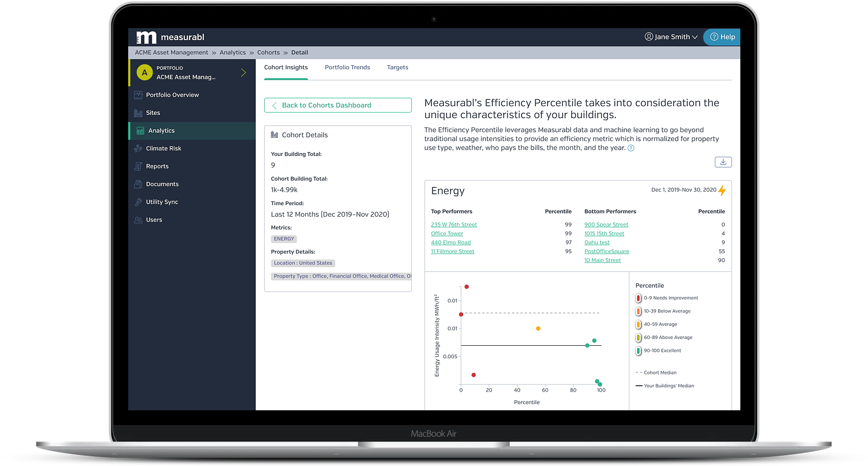Click the Efficiency Percentile info question icon

click(x=631, y=148)
